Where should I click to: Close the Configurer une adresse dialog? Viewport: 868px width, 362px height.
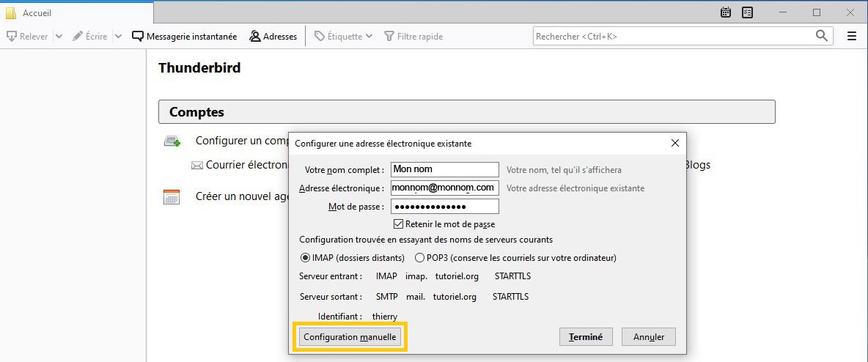point(674,144)
